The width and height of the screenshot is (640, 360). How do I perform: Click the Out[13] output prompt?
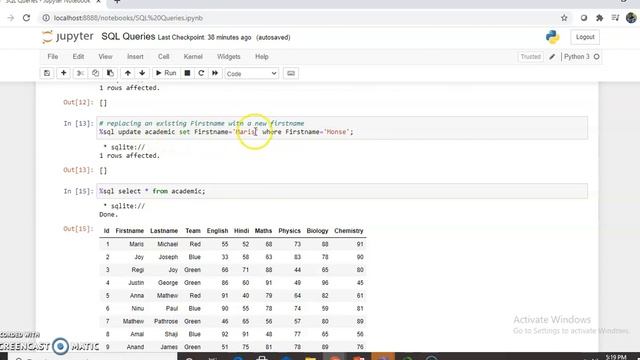pos(78,170)
